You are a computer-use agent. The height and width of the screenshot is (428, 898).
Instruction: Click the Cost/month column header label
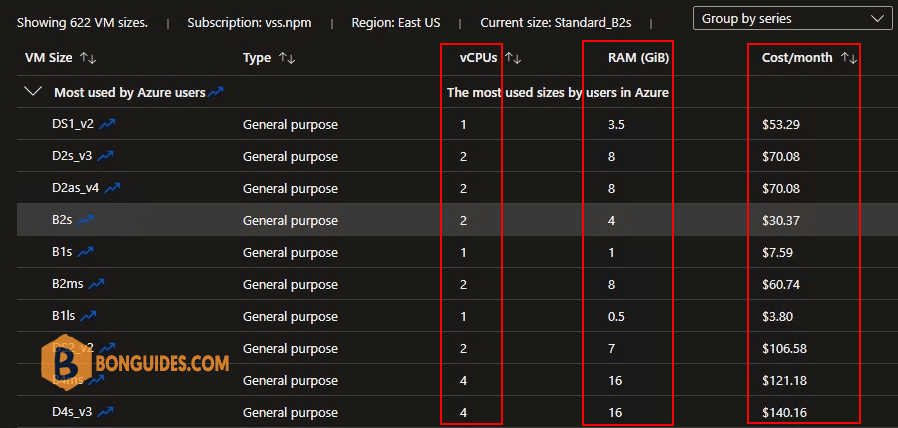[797, 58]
